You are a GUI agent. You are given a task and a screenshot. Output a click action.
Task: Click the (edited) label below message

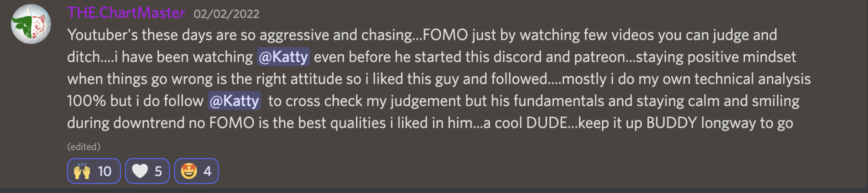pyautogui.click(x=84, y=146)
